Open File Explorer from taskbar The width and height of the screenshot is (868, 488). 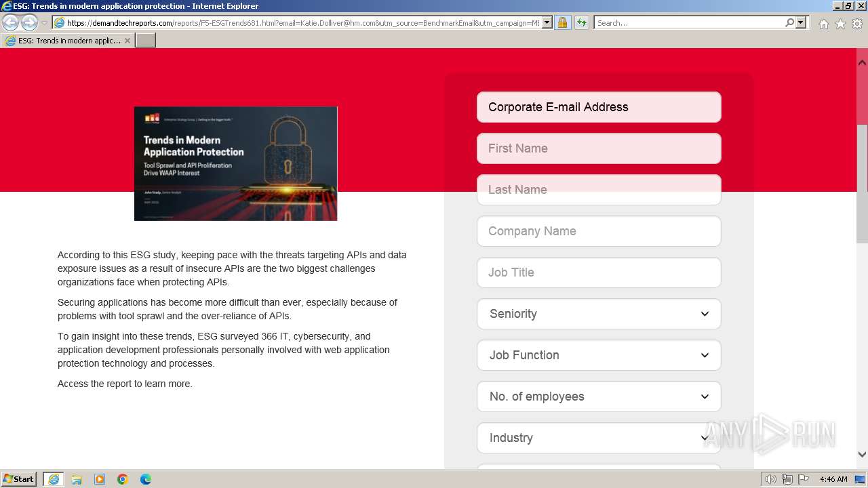coord(77,479)
